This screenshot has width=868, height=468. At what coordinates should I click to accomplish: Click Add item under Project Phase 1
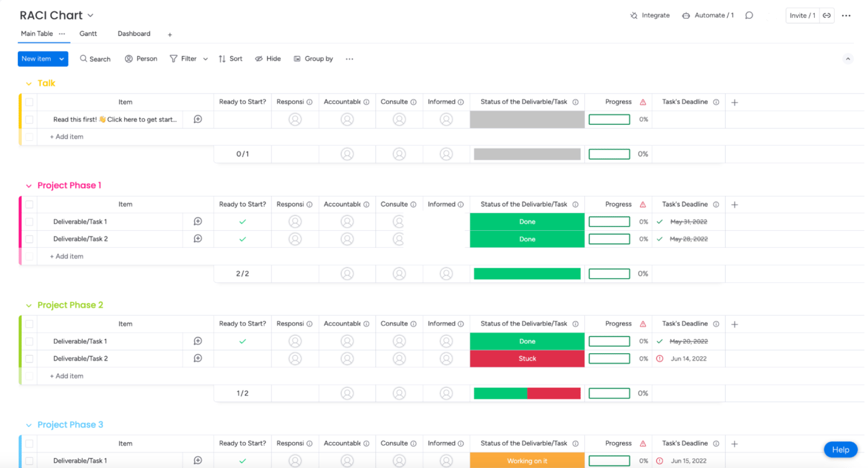pyautogui.click(x=66, y=256)
